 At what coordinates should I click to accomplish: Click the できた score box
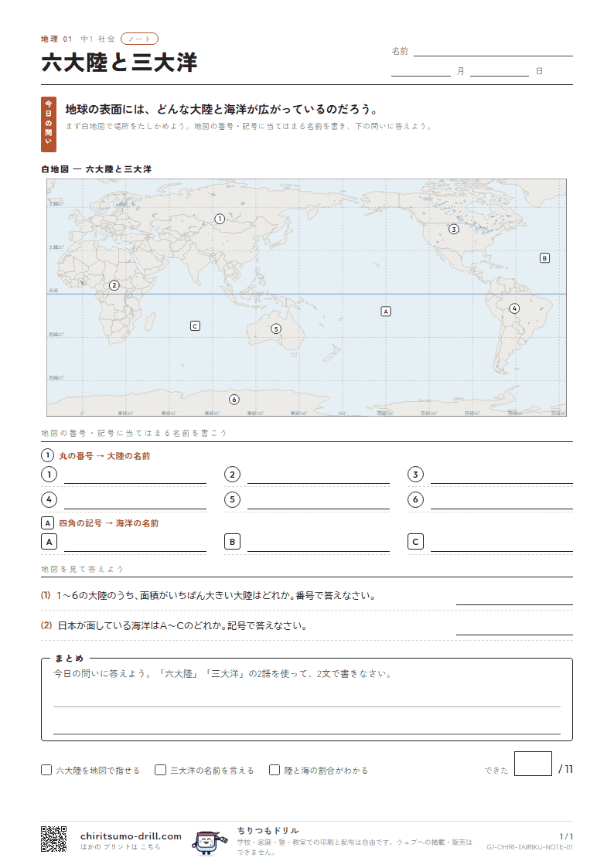click(533, 764)
